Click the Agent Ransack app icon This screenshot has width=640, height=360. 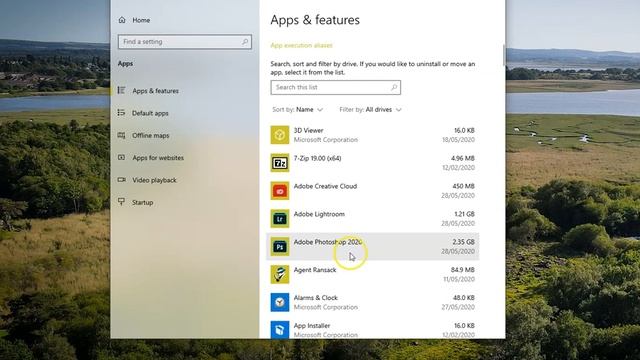tap(280, 274)
